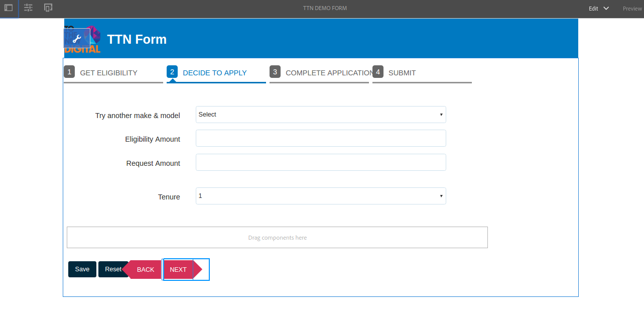Screen dimensions: 644x314
Task: Open the page properties sliders icon
Action: pos(28,8)
